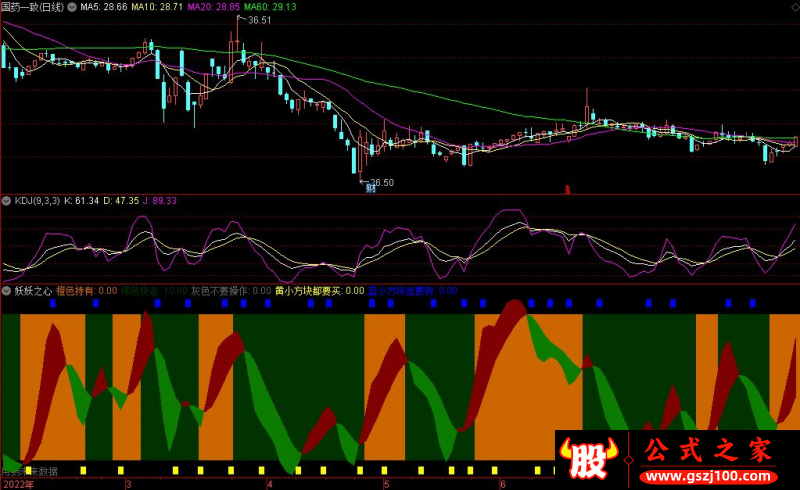This screenshot has height=490, width=800.
Task: Click the 蓝小方块走要快: 0.00 label
Action: (x=413, y=291)
